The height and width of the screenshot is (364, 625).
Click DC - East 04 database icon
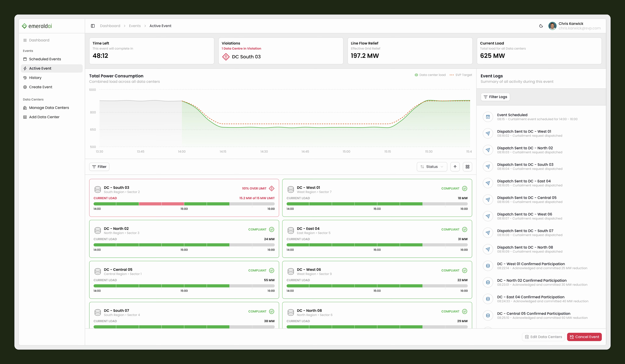(x=291, y=230)
